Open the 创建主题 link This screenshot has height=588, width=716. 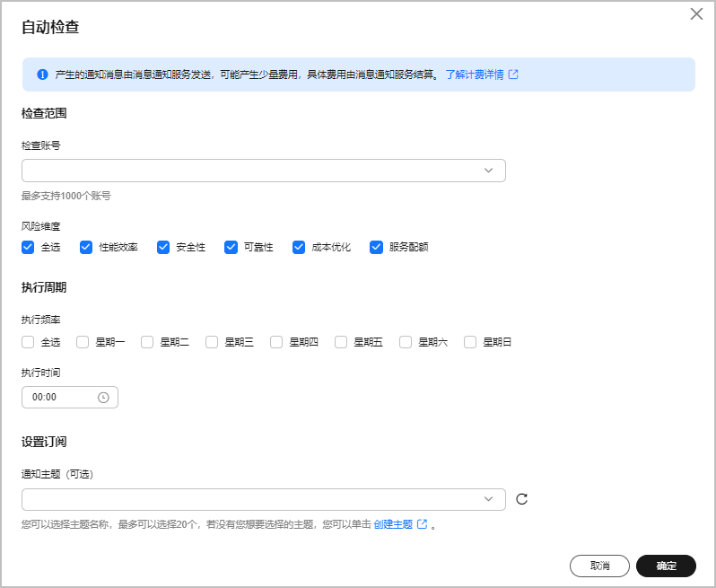tap(393, 524)
